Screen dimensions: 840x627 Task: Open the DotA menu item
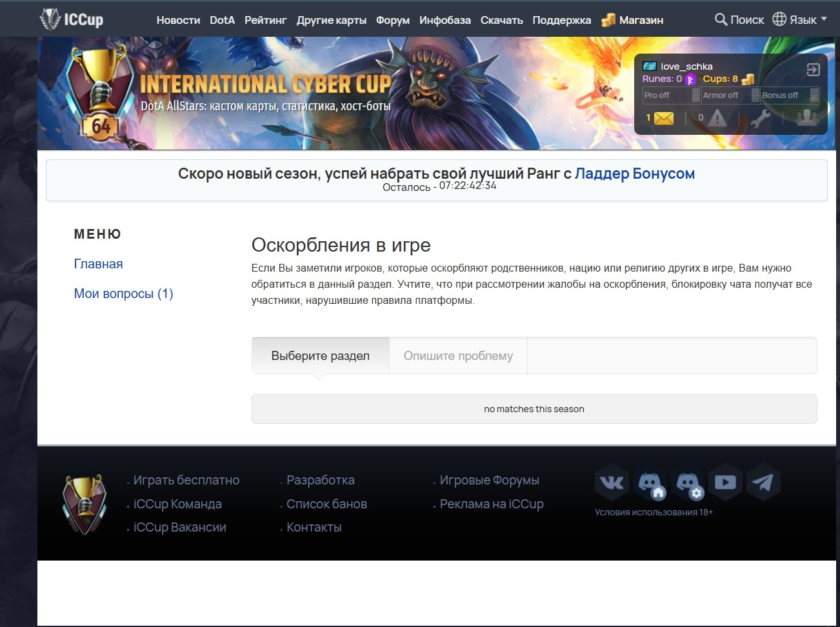coord(222,20)
